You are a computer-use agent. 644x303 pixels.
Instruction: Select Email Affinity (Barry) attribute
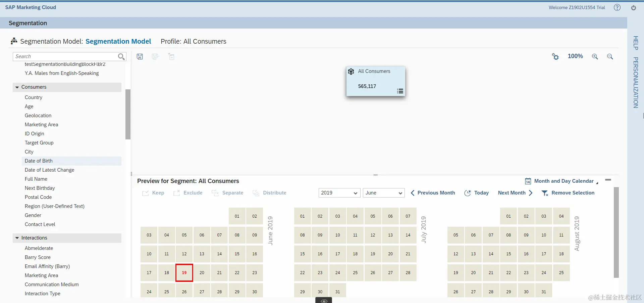click(47, 266)
